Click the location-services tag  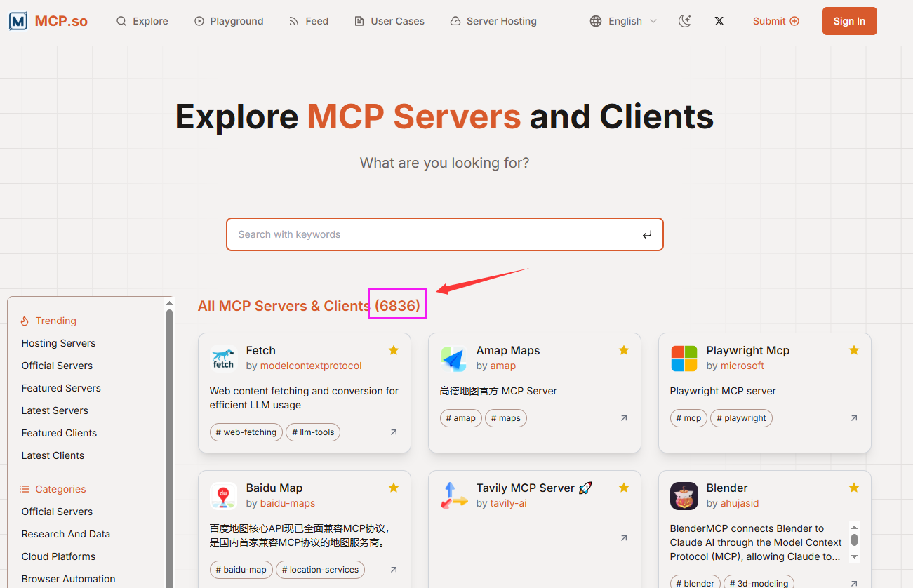[321, 570]
